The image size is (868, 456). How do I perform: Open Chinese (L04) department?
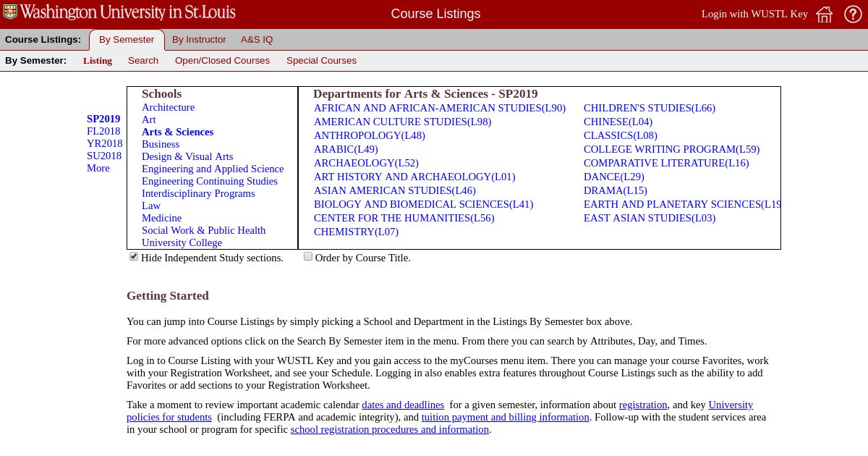pyautogui.click(x=618, y=122)
